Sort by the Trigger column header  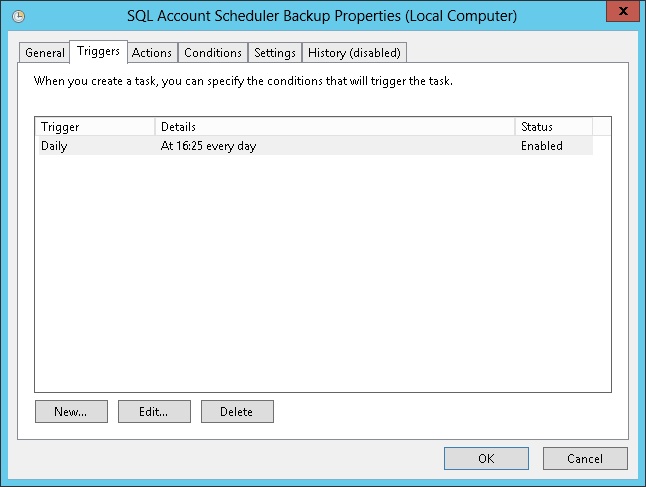[95, 127]
